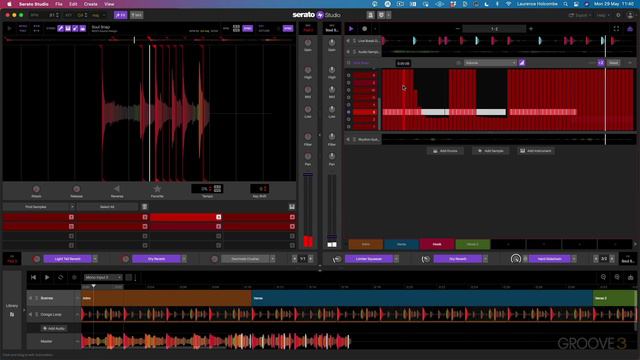Click the Reverse sample button
Image resolution: width=640 pixels, height=360 pixels.
(117, 189)
